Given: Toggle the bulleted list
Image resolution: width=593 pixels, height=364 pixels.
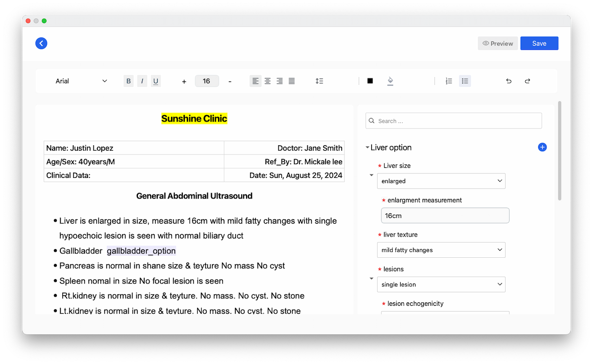Looking at the screenshot, I should (x=465, y=81).
